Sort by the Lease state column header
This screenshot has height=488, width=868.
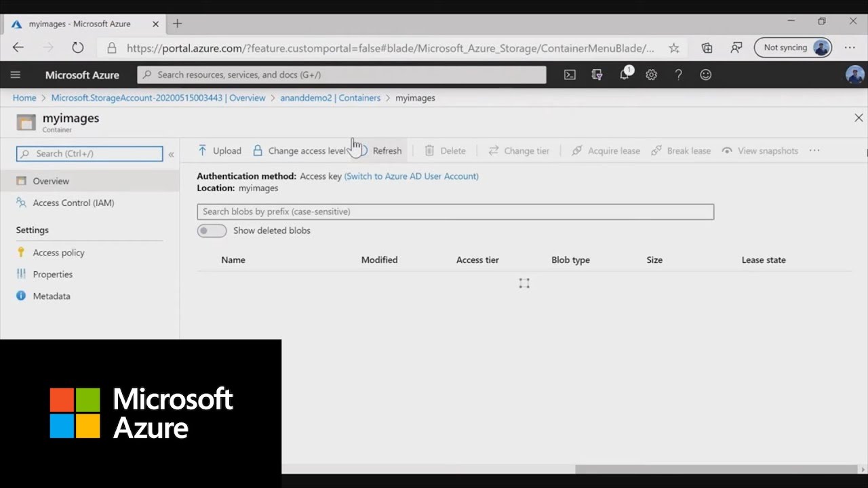764,260
